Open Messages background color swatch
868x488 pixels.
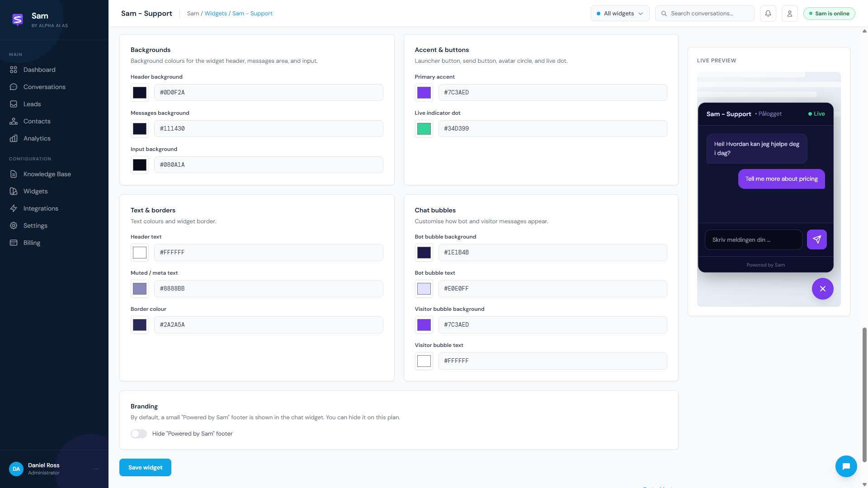click(140, 129)
